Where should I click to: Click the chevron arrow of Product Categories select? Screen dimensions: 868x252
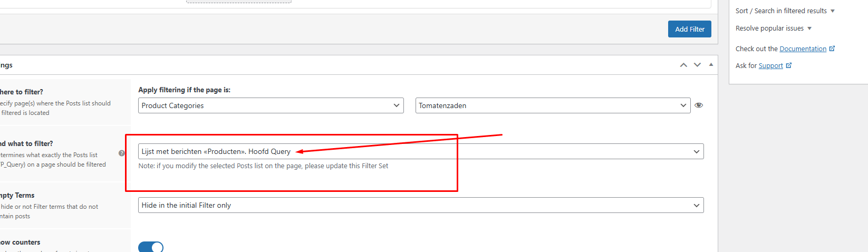[397, 105]
